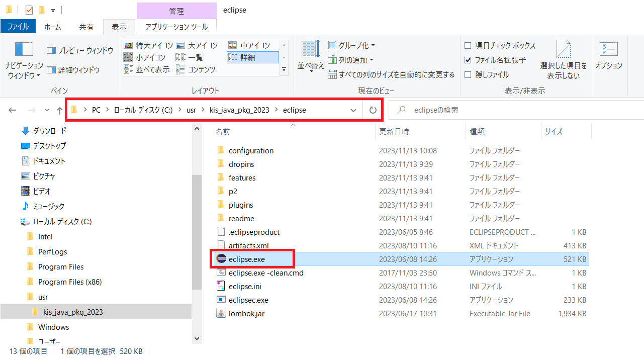Click the refresh button beside address bar
644x359 pixels.
[373, 110]
